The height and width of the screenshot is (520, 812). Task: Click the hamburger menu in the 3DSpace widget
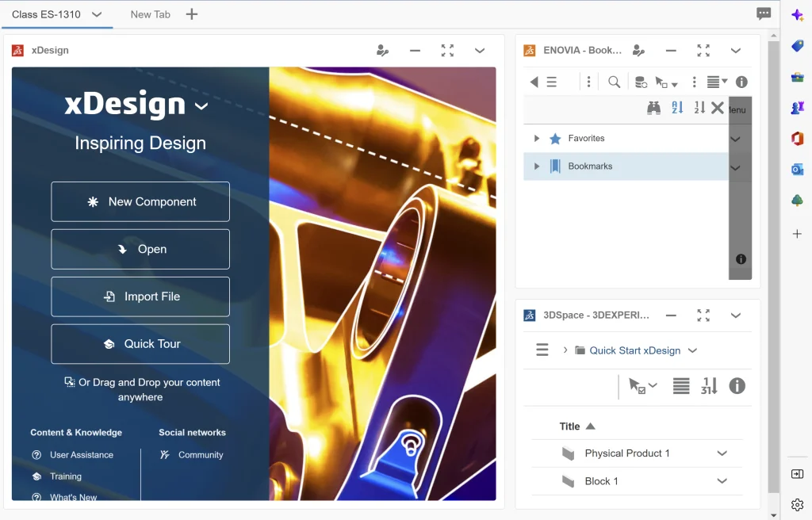[542, 350]
